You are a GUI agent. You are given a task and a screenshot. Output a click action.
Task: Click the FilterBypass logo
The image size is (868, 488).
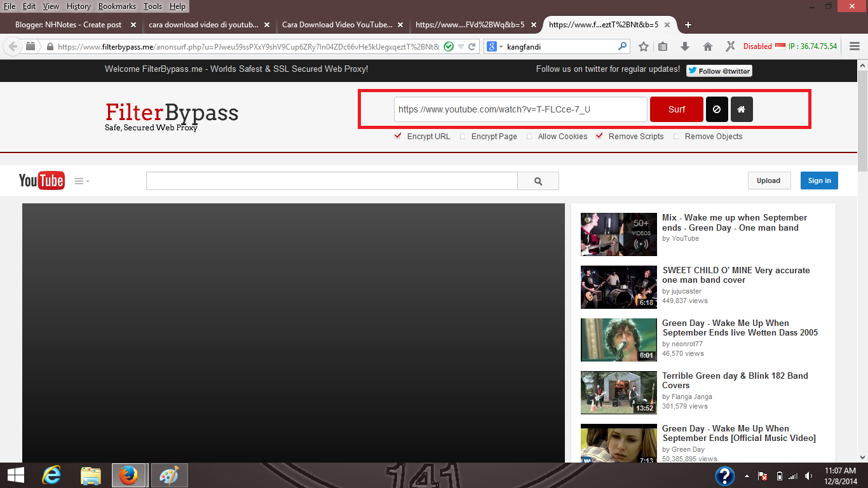(172, 116)
